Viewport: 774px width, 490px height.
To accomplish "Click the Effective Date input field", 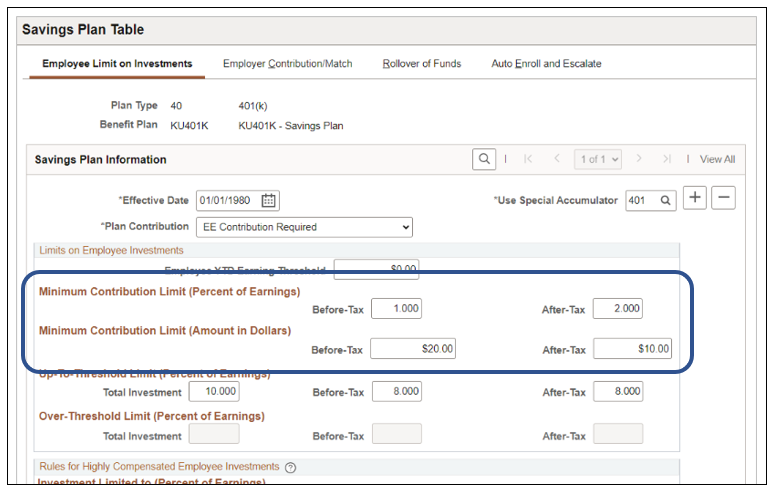I will 228,200.
